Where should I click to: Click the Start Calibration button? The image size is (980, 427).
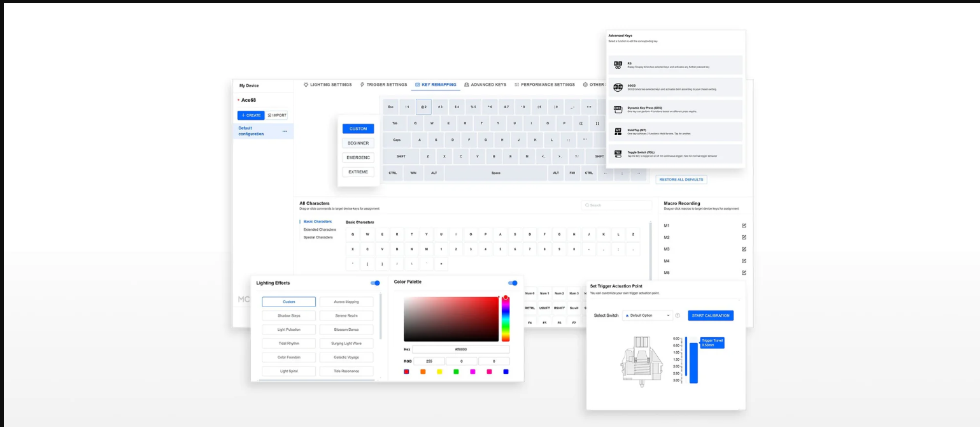pos(711,315)
